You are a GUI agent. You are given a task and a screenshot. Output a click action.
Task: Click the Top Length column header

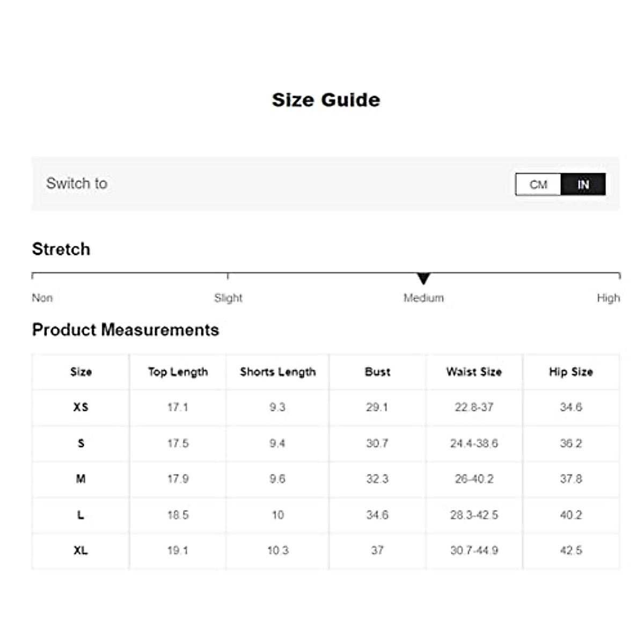(178, 372)
